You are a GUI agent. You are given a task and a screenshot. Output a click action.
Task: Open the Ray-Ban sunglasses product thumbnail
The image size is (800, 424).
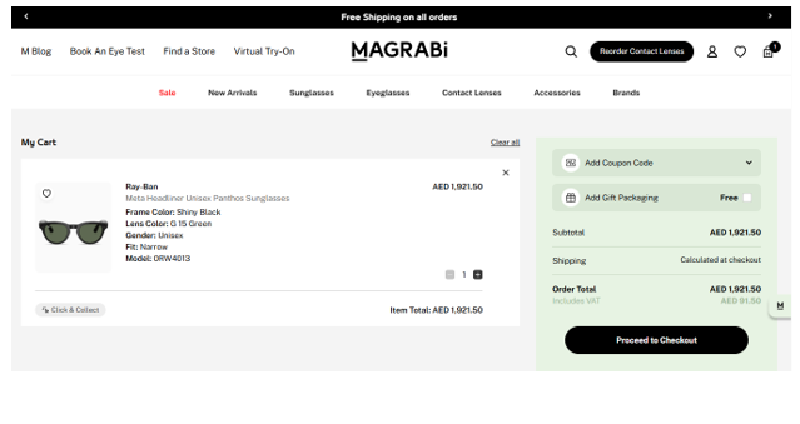(73, 228)
